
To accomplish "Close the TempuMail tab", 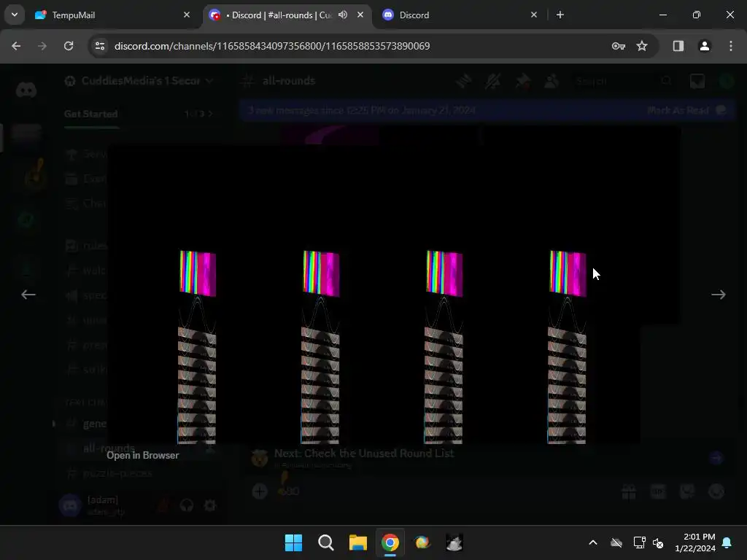I will coord(187,15).
